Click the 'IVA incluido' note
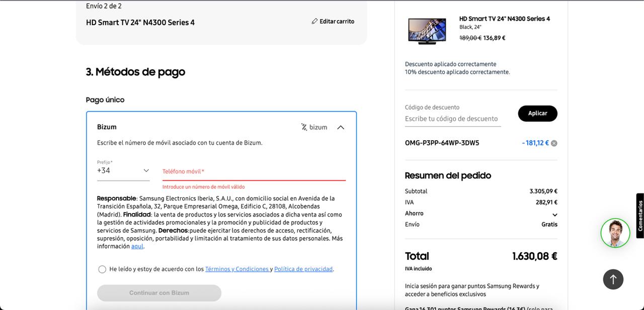Viewport: 644px width, 310px height. (x=418, y=269)
